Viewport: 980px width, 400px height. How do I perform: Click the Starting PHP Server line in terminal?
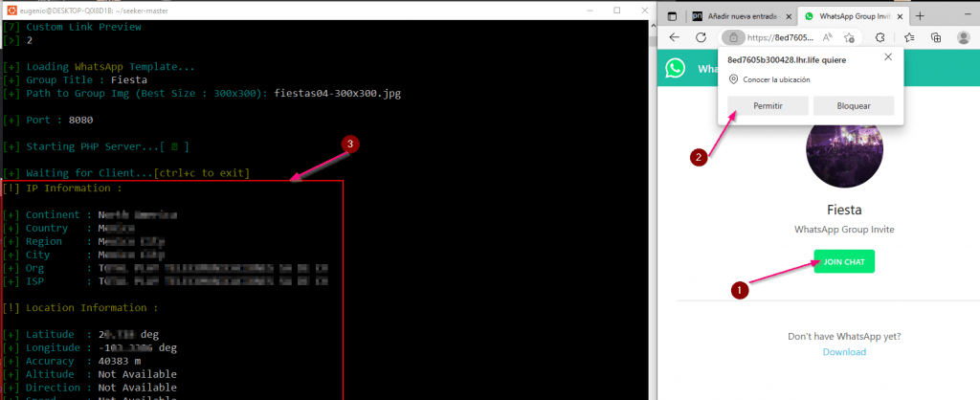pos(97,146)
